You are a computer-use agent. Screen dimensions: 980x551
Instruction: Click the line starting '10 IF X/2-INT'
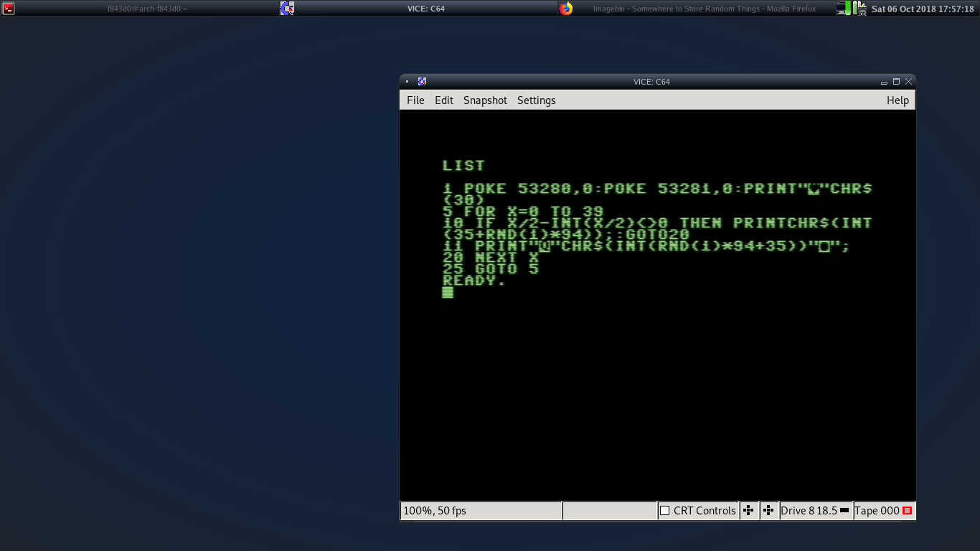point(657,229)
